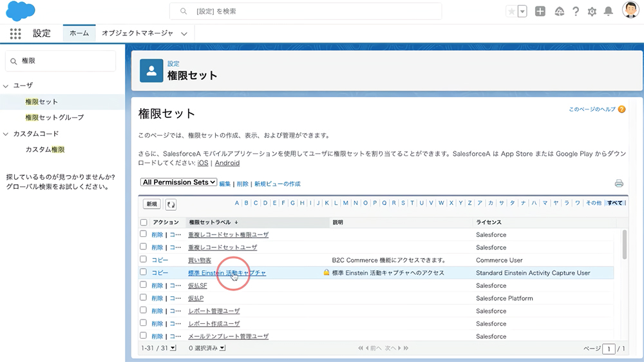This screenshot has height=362, width=644.
Task: Open the user profile avatar
Action: 630,10
